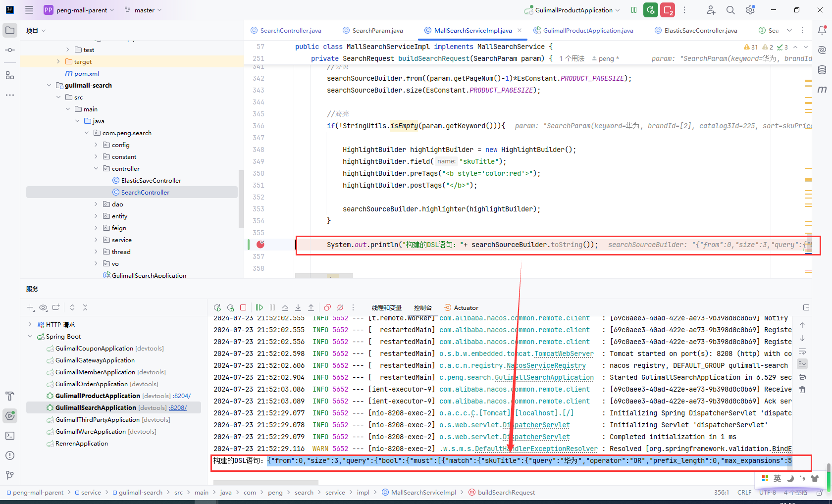The height and width of the screenshot is (504, 832).
Task: Open the Terminal tool window
Action: coord(10,436)
